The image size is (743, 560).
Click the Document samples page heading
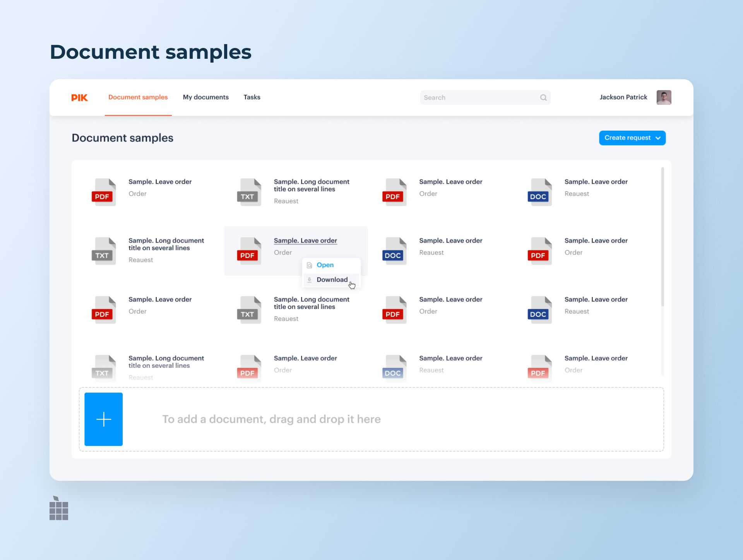click(122, 138)
